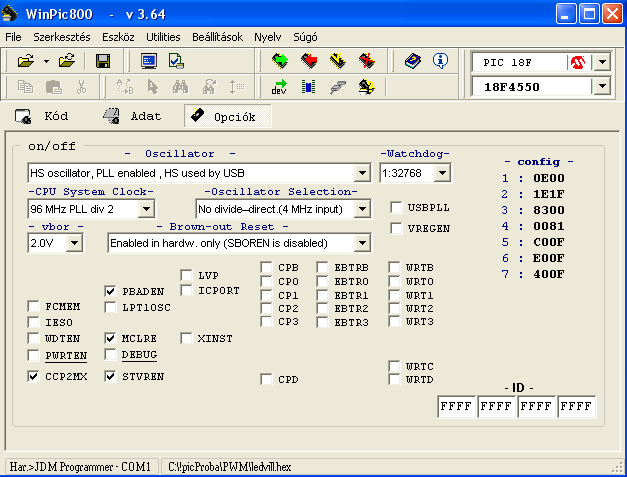Check the WRTC checkbox

coord(394,366)
